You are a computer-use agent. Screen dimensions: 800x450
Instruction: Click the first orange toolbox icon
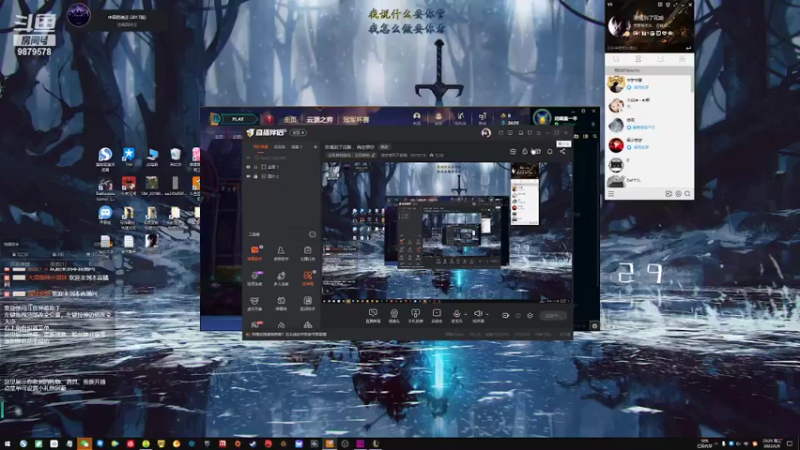(x=255, y=252)
